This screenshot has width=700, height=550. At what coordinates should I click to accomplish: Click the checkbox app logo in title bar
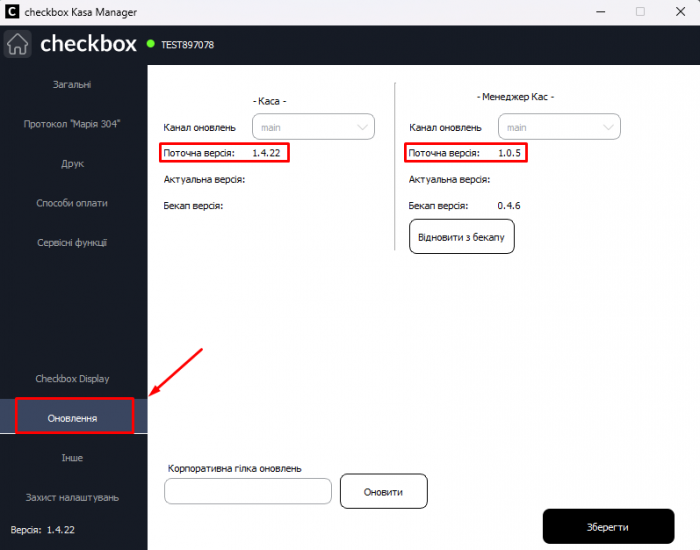(11, 11)
